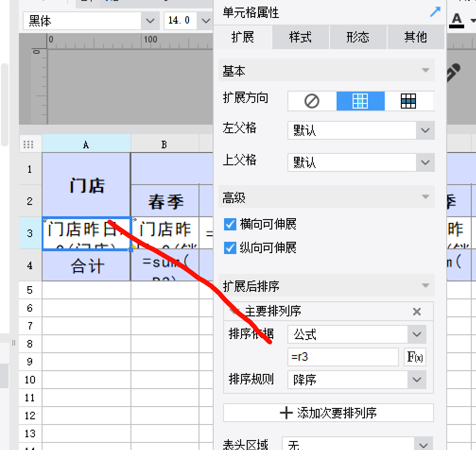Open the 黑体 font name dropdown
The height and width of the screenshot is (450, 476).
click(x=150, y=21)
